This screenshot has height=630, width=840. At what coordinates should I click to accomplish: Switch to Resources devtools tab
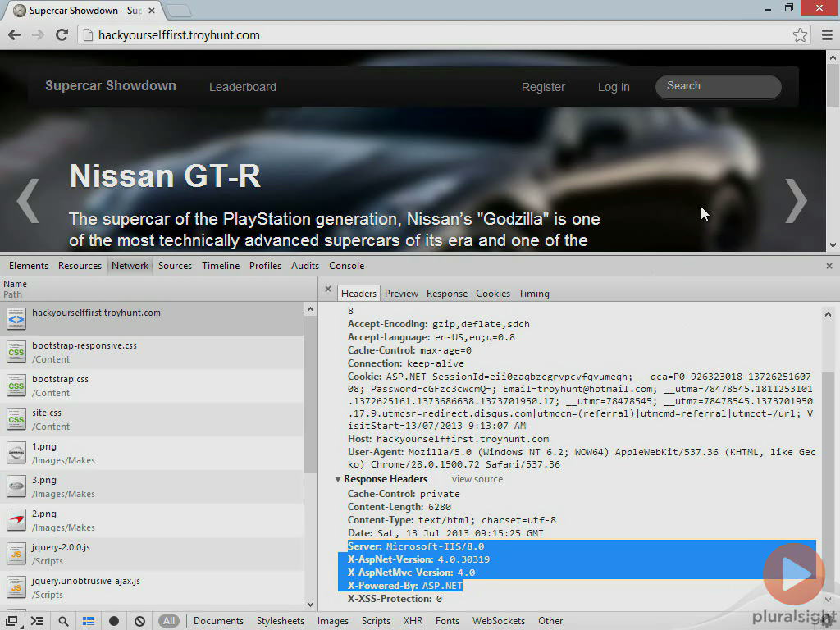[x=80, y=266]
